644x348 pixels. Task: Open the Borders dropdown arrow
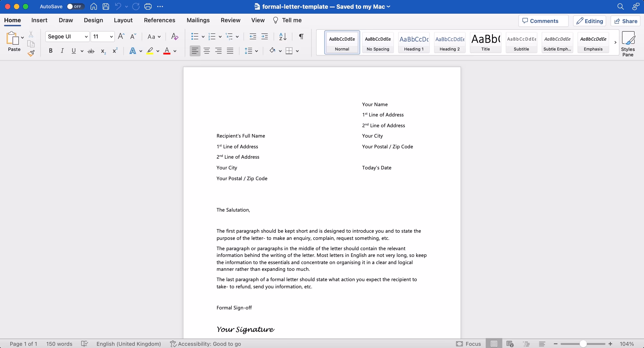click(297, 51)
